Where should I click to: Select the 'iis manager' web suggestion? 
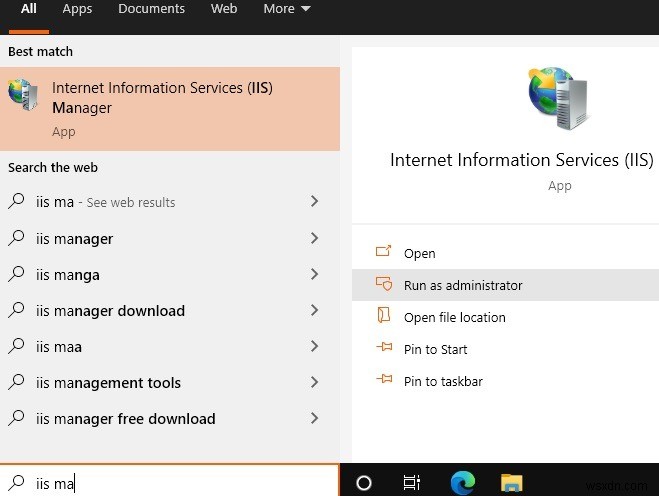[x=170, y=238]
